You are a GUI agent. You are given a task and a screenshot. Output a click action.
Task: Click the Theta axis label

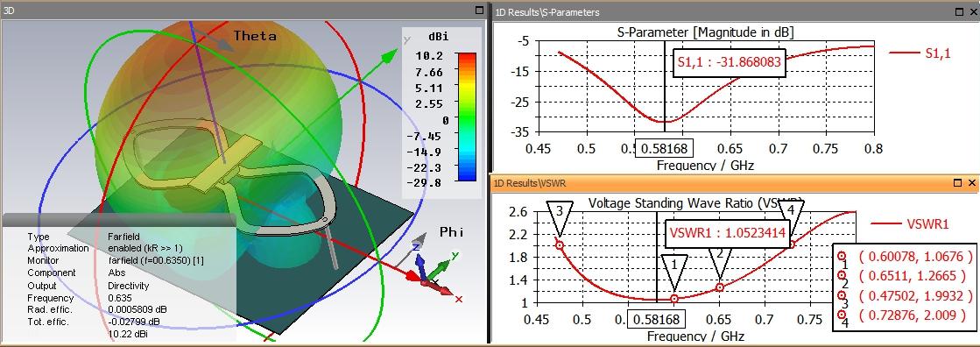[x=255, y=36]
